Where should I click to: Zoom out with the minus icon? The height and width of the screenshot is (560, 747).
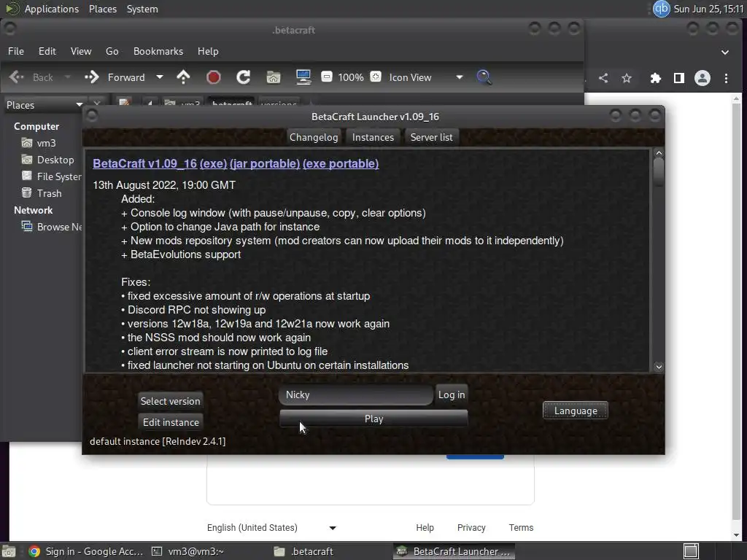(x=327, y=77)
